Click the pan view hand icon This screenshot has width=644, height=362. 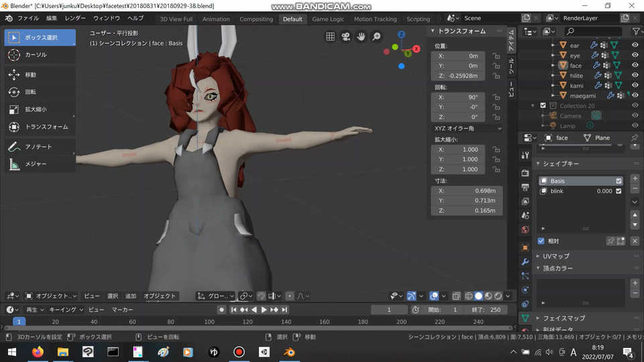[x=361, y=37]
